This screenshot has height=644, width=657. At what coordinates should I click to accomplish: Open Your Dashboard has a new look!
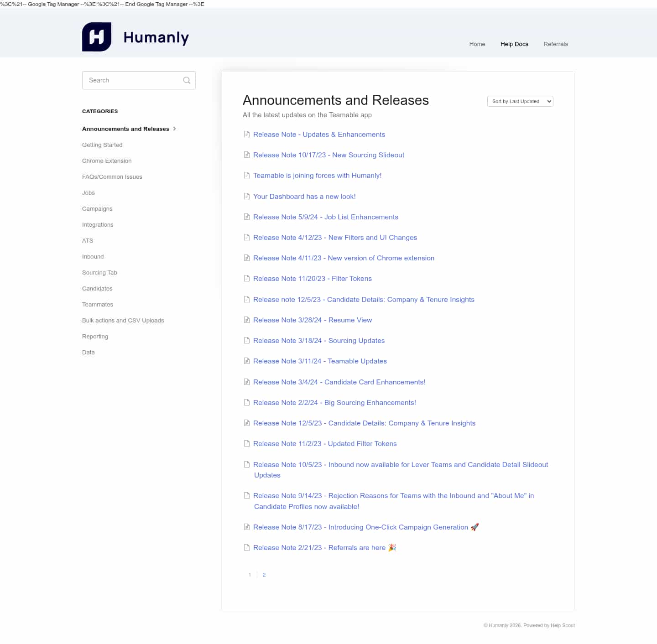(304, 196)
